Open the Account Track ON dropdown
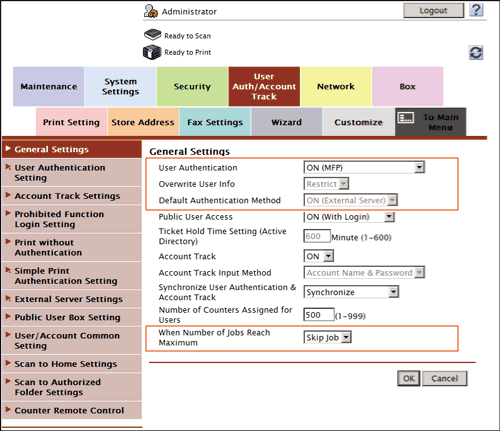This screenshot has width=500, height=431. point(318,256)
